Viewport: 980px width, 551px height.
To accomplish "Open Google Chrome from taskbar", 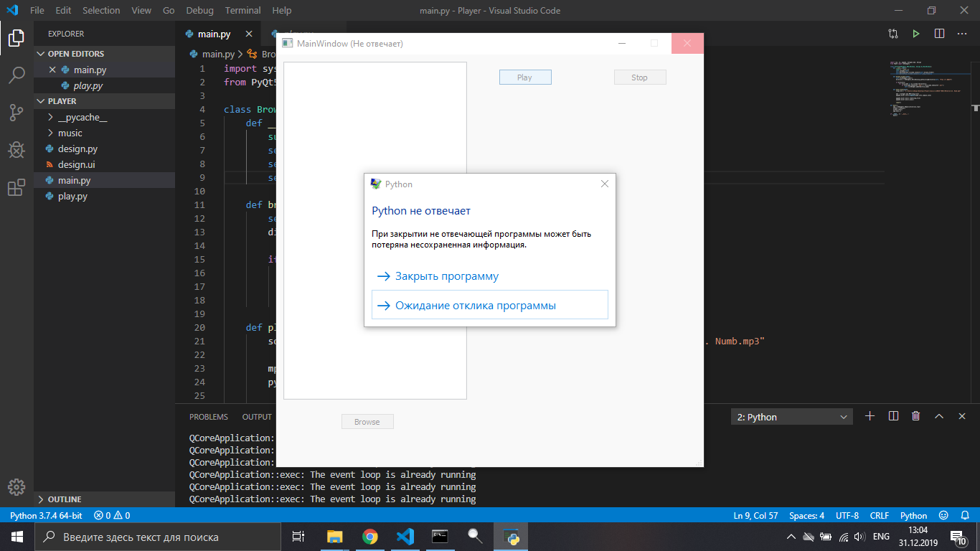I will (369, 537).
